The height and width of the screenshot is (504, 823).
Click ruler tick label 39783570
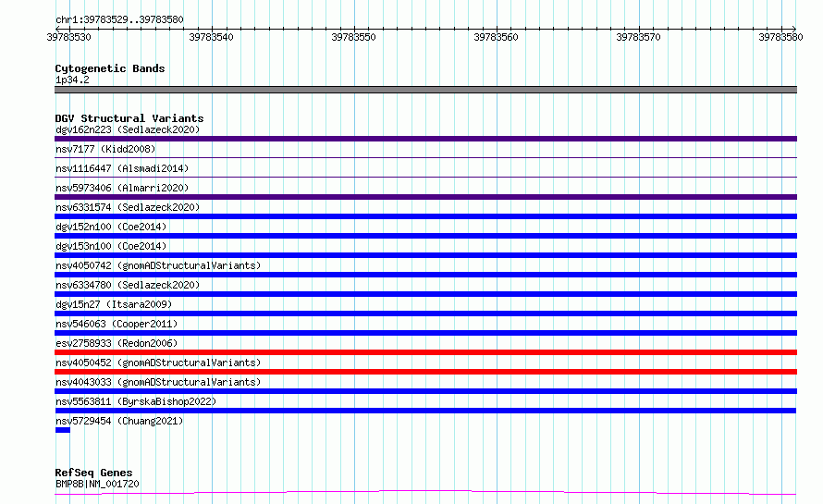coord(638,37)
